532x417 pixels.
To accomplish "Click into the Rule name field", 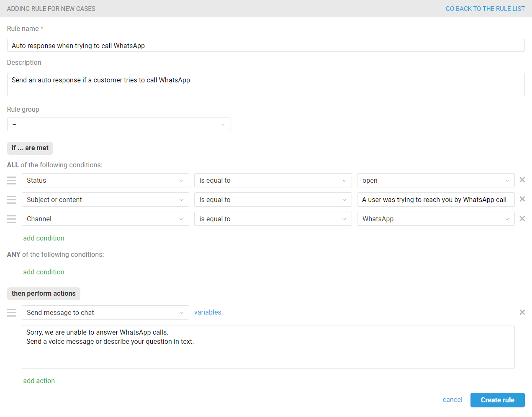I will click(x=266, y=46).
